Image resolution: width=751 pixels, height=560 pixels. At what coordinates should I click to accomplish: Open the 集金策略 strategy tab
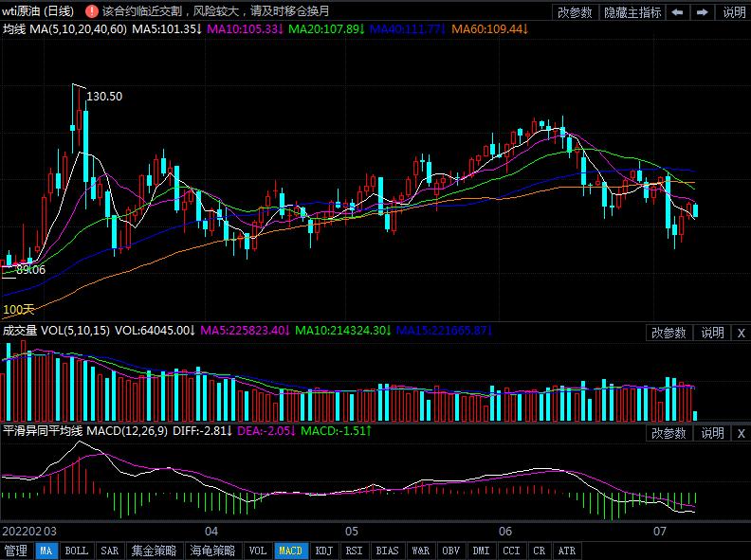point(154,551)
